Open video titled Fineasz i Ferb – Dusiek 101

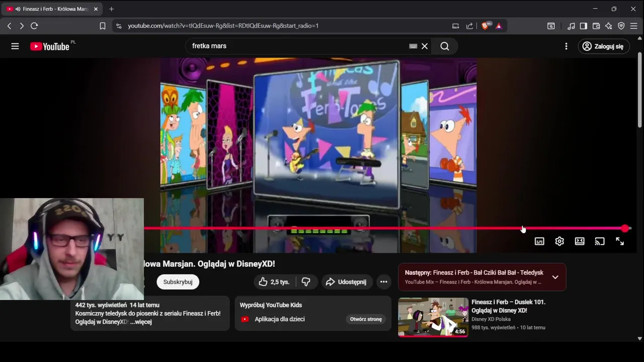click(508, 306)
